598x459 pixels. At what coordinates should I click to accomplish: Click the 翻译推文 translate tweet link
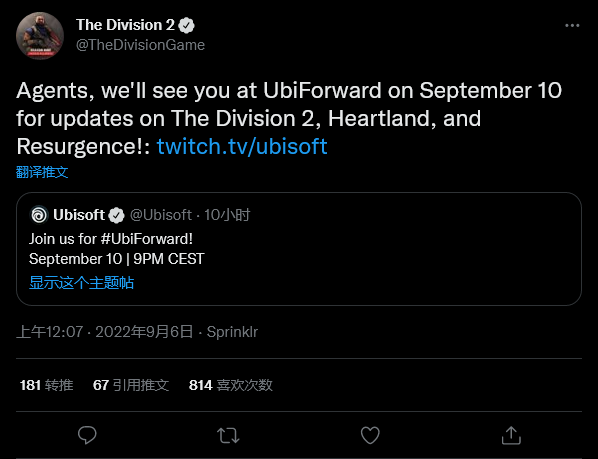point(42,172)
